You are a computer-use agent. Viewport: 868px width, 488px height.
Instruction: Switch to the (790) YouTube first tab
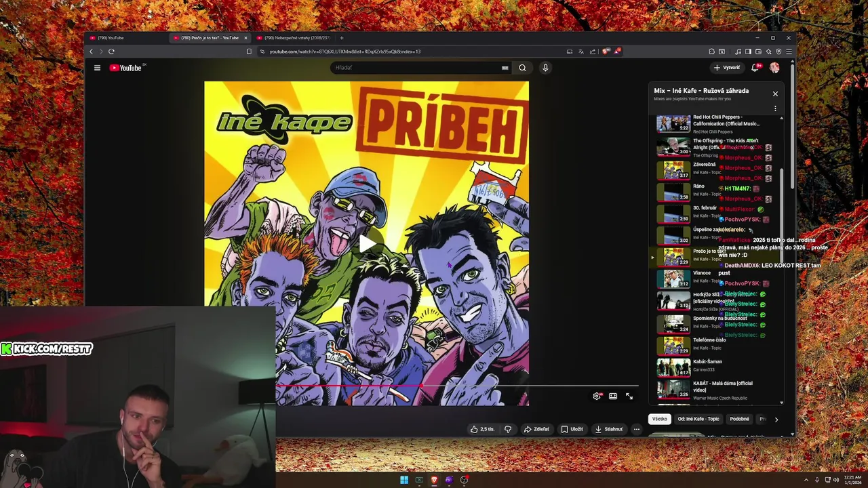pyautogui.click(x=126, y=38)
